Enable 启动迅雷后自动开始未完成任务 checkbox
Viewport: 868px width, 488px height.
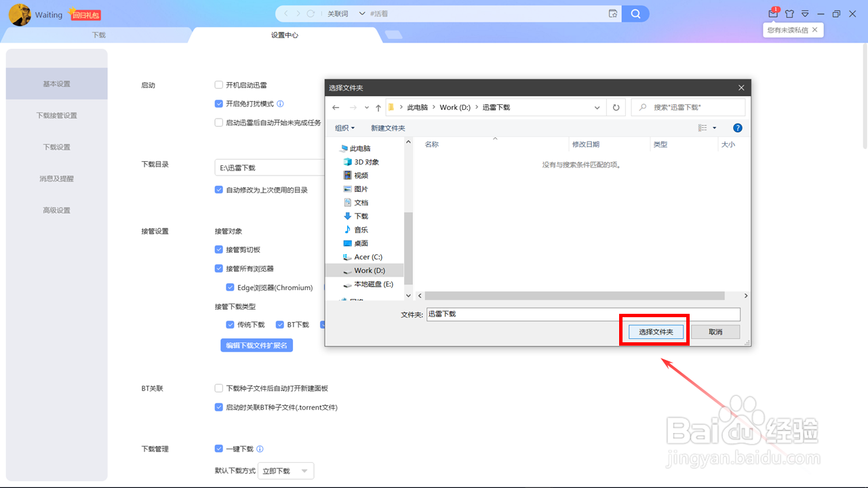coord(219,123)
